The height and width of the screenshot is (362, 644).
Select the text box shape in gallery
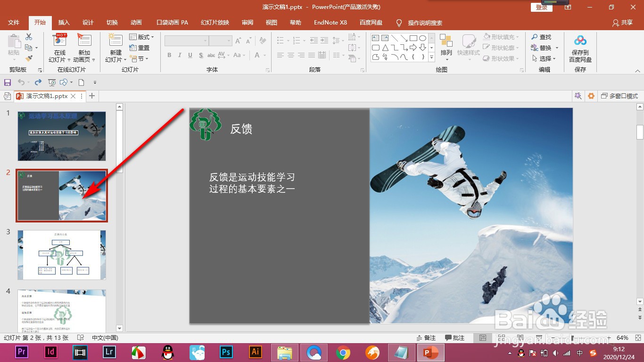pos(376,38)
